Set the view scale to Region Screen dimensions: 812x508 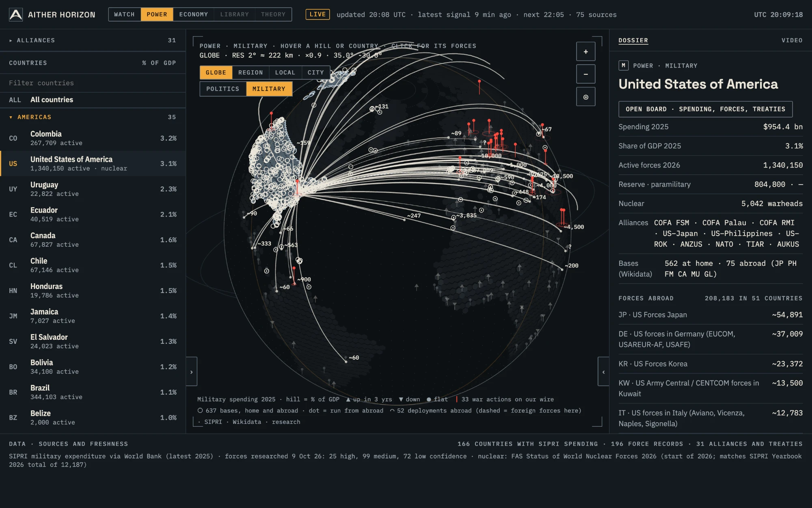[x=251, y=72]
